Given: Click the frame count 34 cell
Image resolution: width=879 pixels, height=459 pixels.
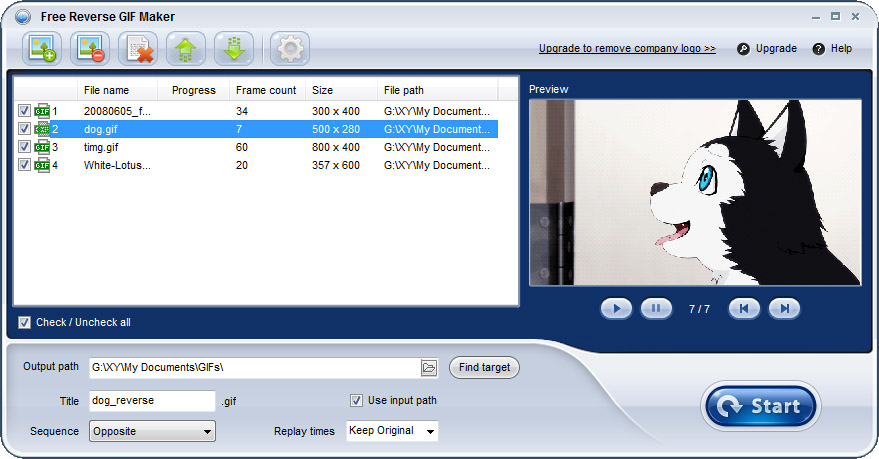Looking at the screenshot, I should [242, 111].
